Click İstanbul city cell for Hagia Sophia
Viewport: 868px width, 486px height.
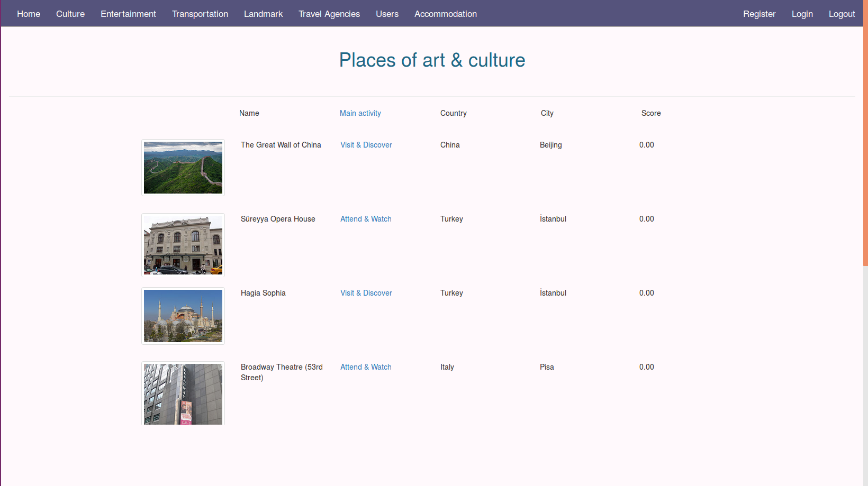point(553,293)
